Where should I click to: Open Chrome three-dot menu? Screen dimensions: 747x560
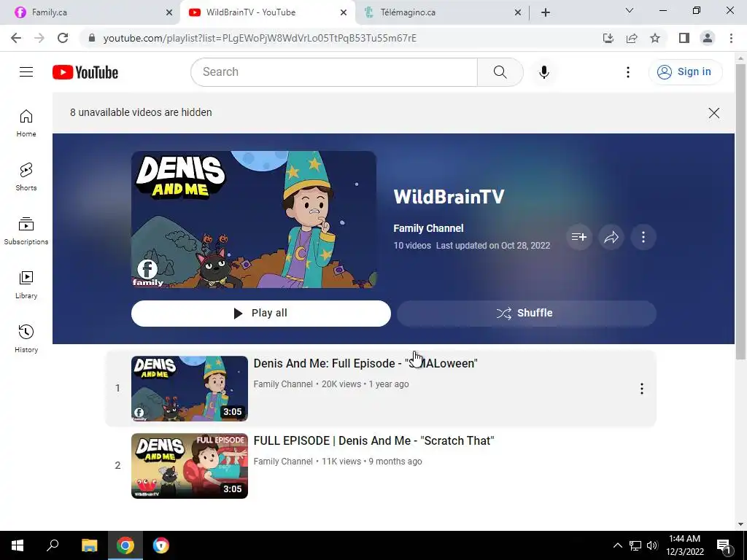pos(731,38)
